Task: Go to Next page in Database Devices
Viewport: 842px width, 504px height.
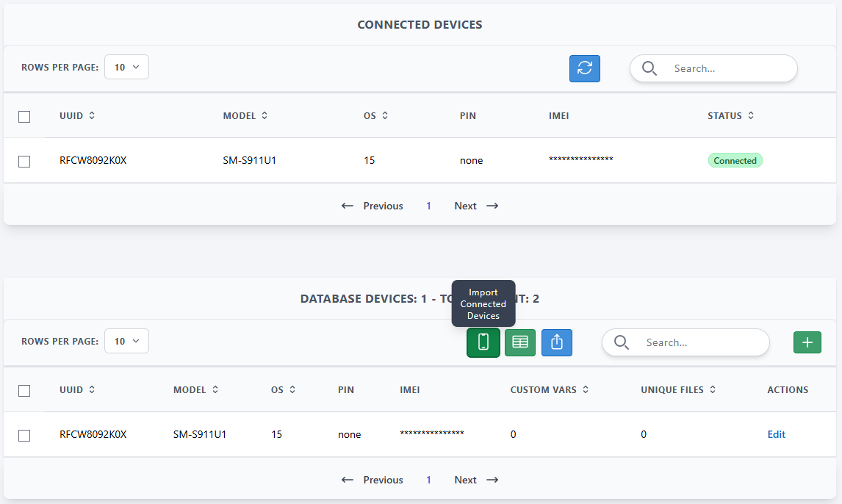Action: coord(476,480)
